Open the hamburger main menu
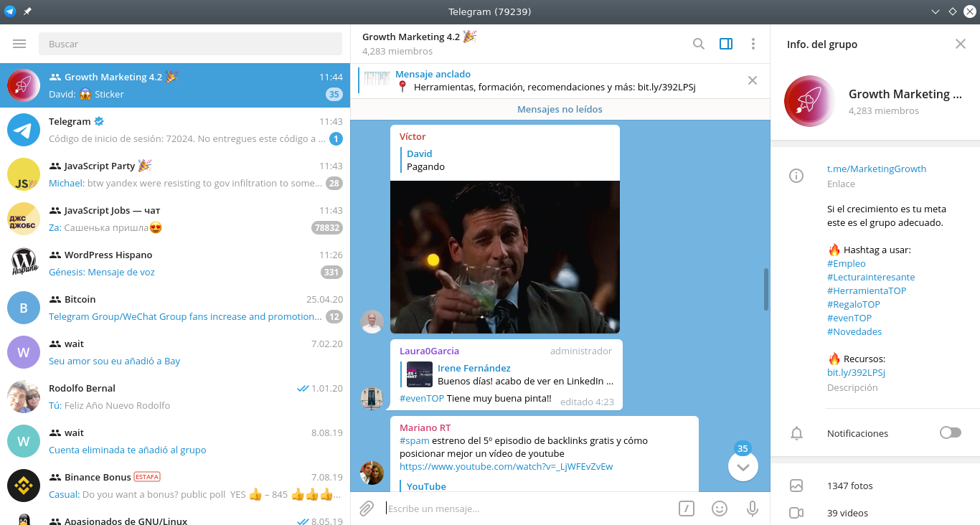Screen dimensions: 980x525 pos(19,44)
